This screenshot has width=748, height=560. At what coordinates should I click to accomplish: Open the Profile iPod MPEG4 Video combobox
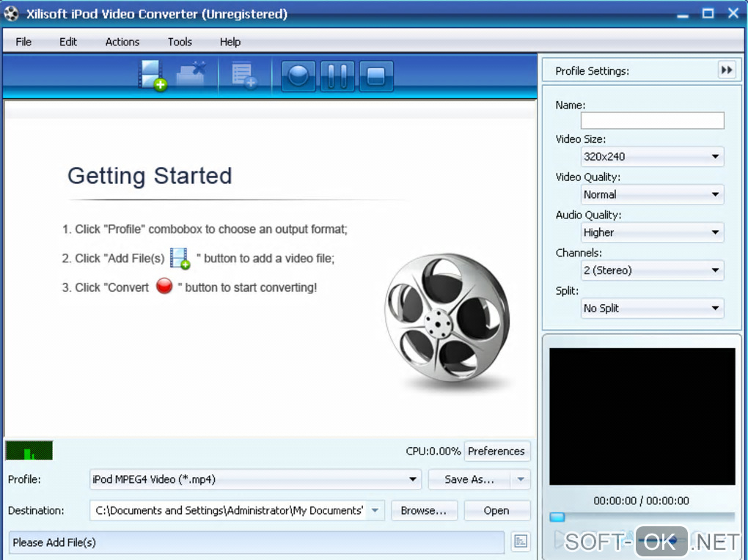click(255, 479)
